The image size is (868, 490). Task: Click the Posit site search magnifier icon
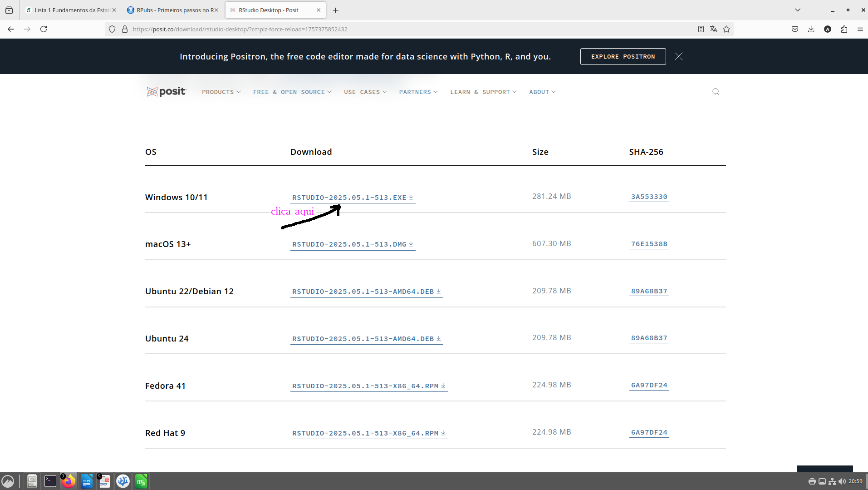click(716, 92)
